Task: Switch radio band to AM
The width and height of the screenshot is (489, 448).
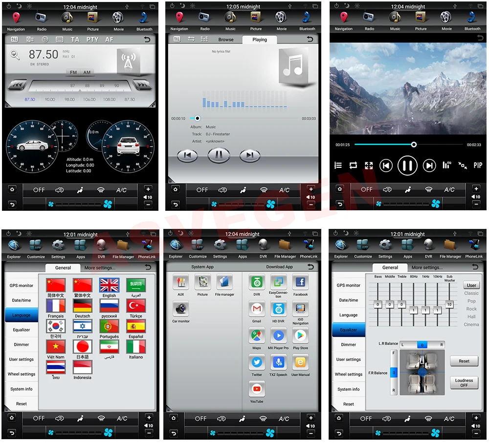Action: pyautogui.click(x=87, y=72)
